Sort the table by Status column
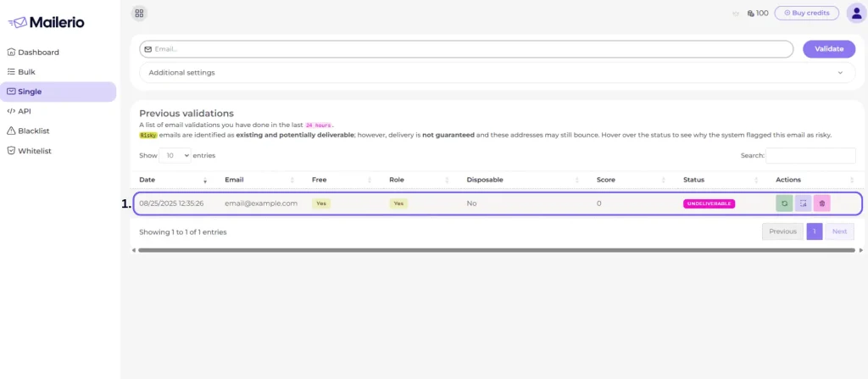Image resolution: width=868 pixels, height=379 pixels. tap(721, 180)
